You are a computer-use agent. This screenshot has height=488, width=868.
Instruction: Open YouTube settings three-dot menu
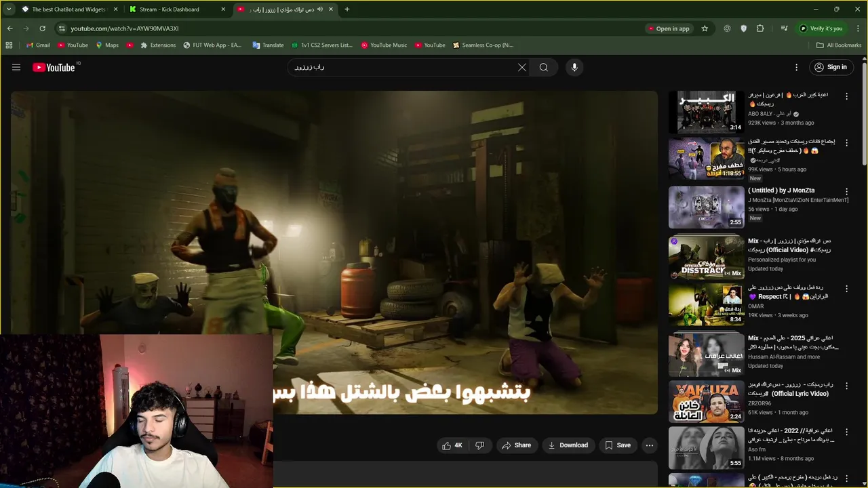[x=797, y=67]
